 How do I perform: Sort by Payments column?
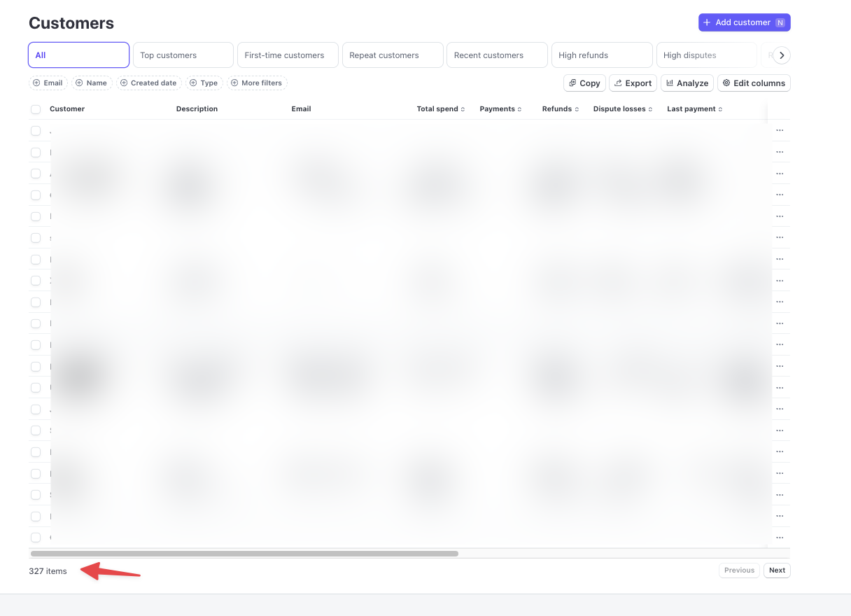tap(500, 109)
